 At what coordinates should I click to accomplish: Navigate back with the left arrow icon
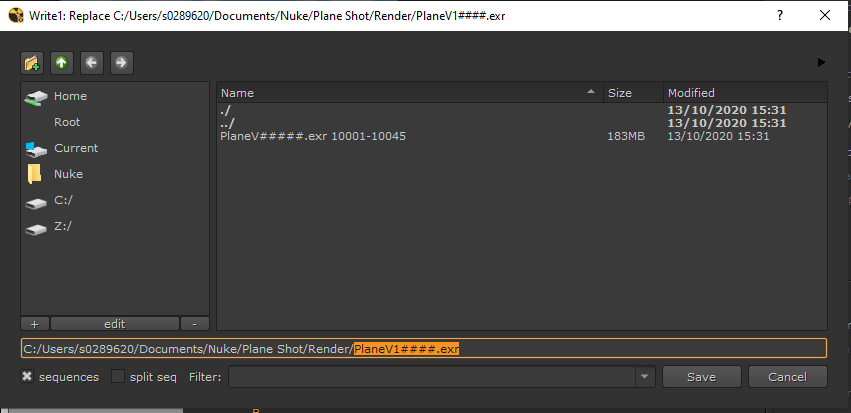[92, 63]
